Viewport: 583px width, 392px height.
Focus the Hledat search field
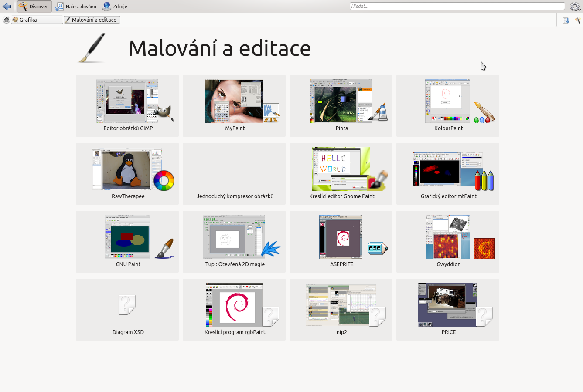coord(457,6)
